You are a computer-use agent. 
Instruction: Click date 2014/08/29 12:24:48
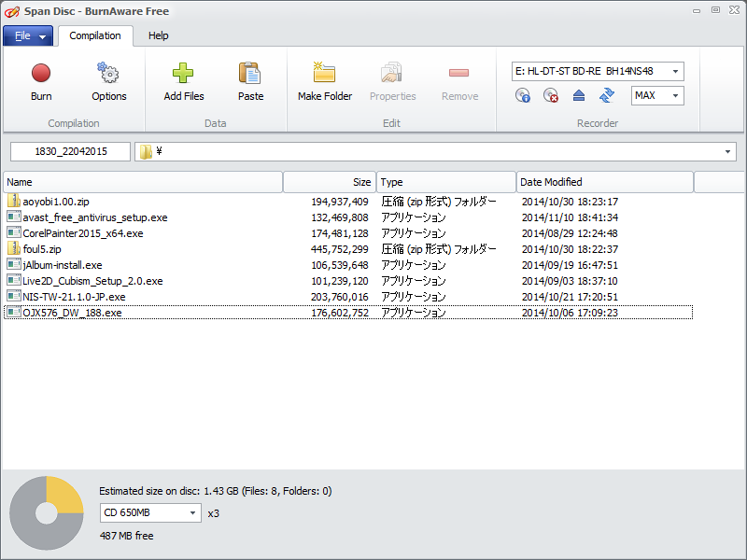coord(570,233)
